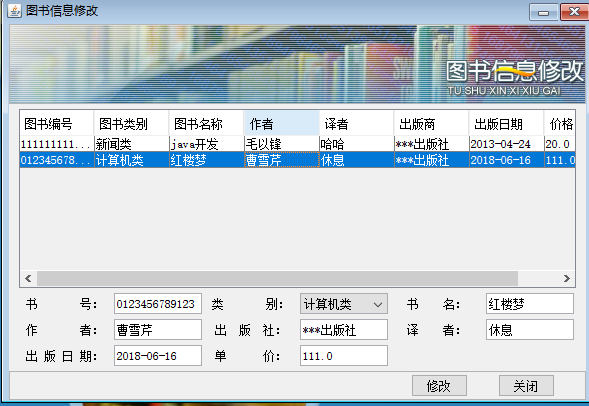Click the Java icon in the title bar
This screenshot has width=589, height=406.
tap(15, 10)
